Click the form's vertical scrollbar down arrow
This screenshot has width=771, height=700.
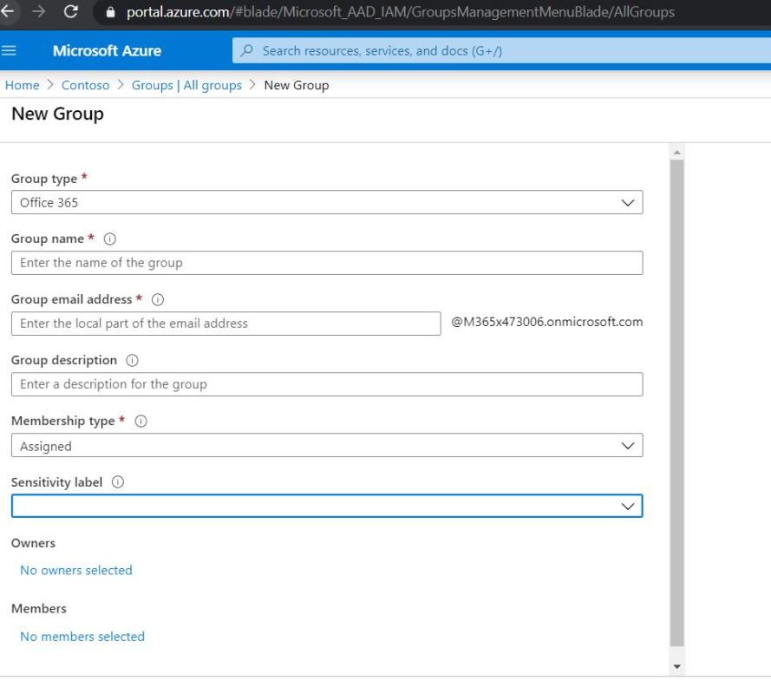point(677,668)
